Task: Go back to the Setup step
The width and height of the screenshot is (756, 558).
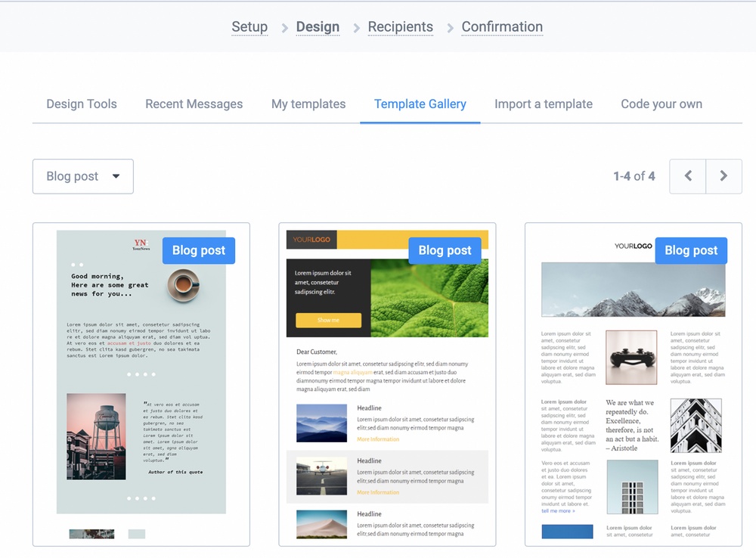Action: 249,27
